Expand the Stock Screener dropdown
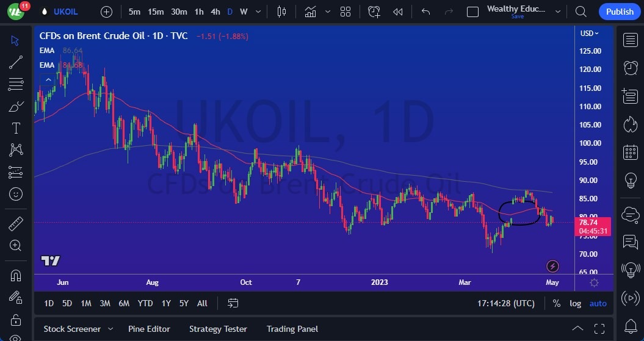This screenshot has height=341, width=644. click(x=110, y=329)
